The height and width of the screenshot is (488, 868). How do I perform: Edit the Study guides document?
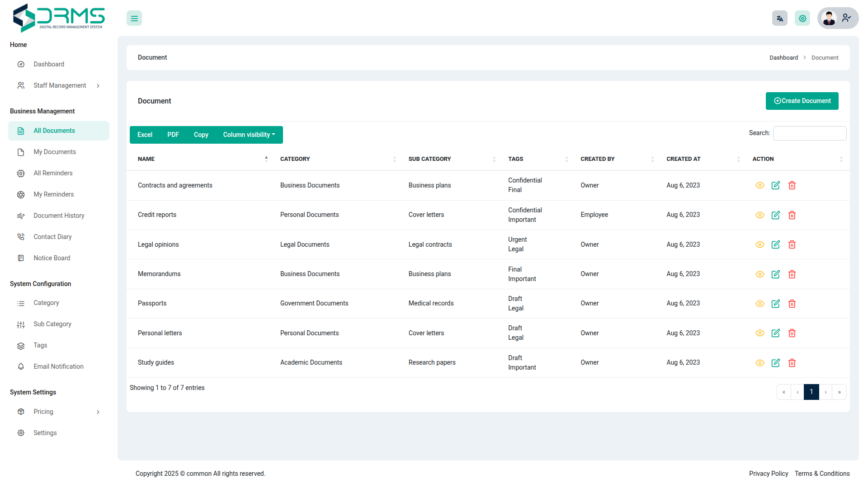[x=775, y=363]
